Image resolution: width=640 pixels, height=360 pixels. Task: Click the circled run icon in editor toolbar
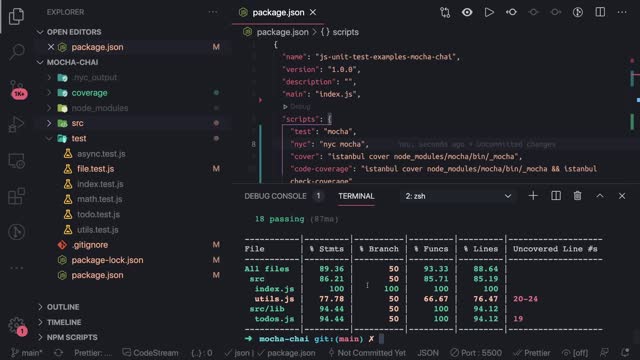click(x=578, y=12)
